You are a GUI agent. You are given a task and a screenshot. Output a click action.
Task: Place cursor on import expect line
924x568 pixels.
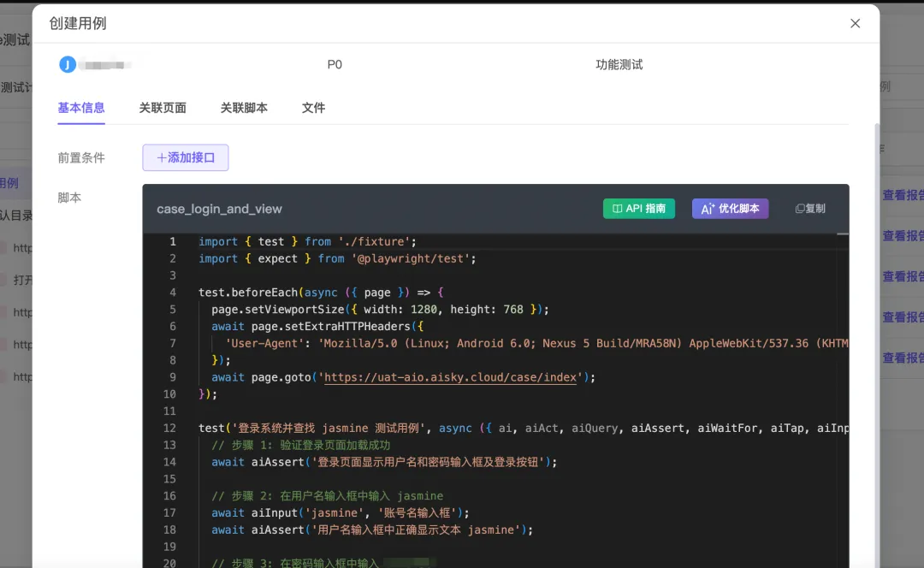337,258
